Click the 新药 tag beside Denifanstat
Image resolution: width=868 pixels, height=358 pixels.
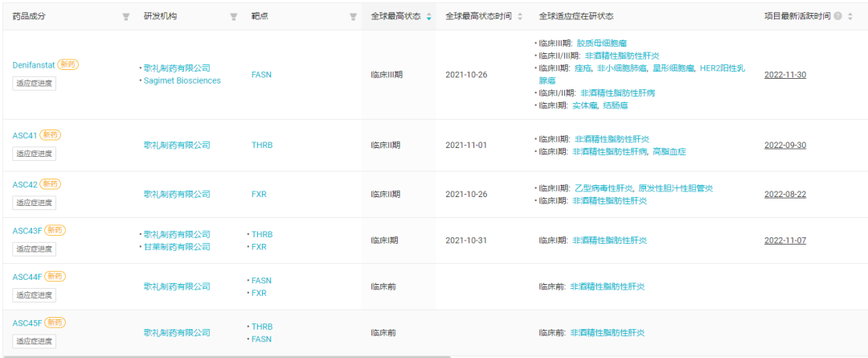coord(68,65)
